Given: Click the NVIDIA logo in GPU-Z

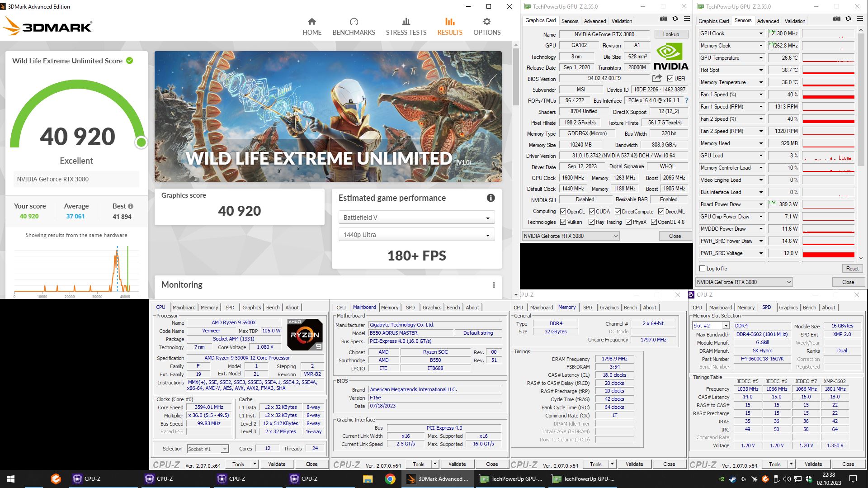Looking at the screenshot, I should 671,57.
